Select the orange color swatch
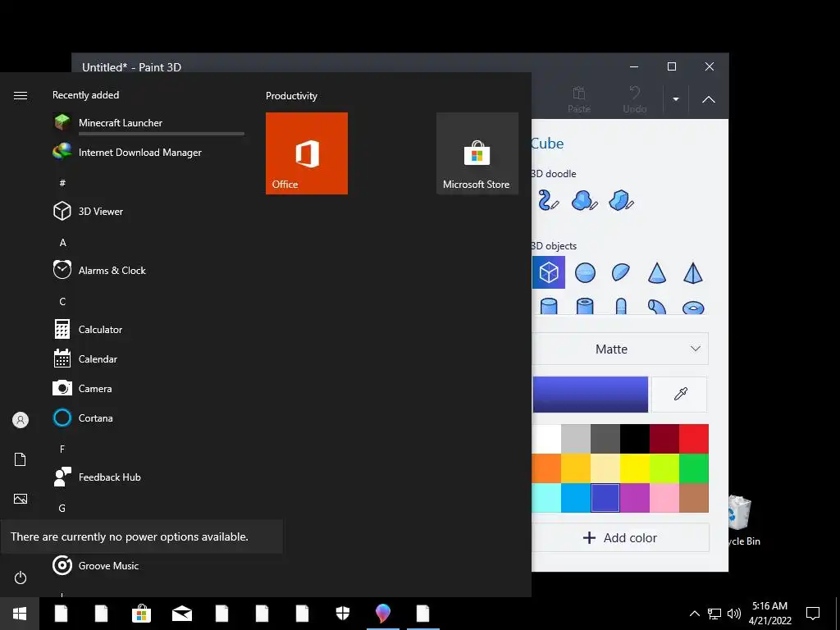Screen dimensions: 840x630 click(x=546, y=468)
